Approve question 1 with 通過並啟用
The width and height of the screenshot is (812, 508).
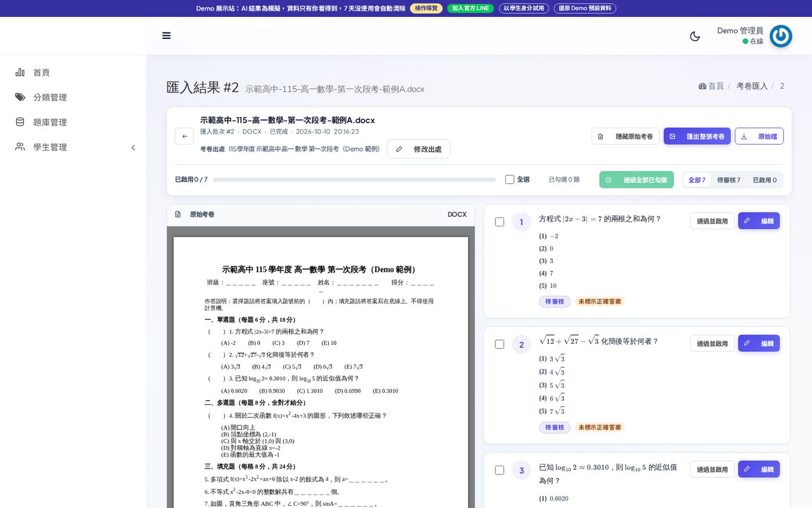click(712, 221)
